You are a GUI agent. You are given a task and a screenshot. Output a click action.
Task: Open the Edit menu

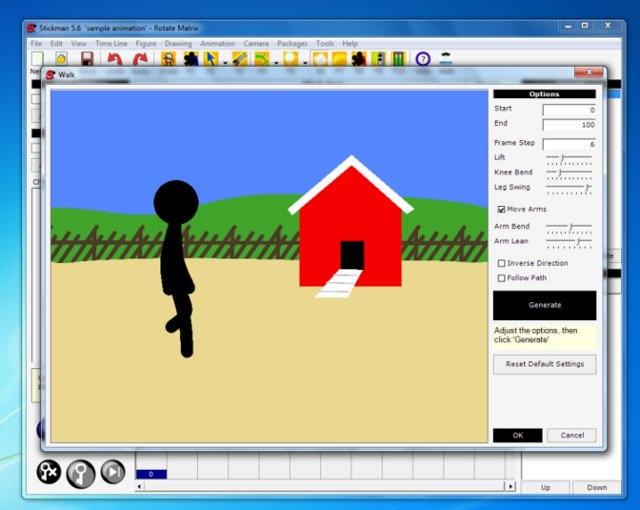[56, 43]
